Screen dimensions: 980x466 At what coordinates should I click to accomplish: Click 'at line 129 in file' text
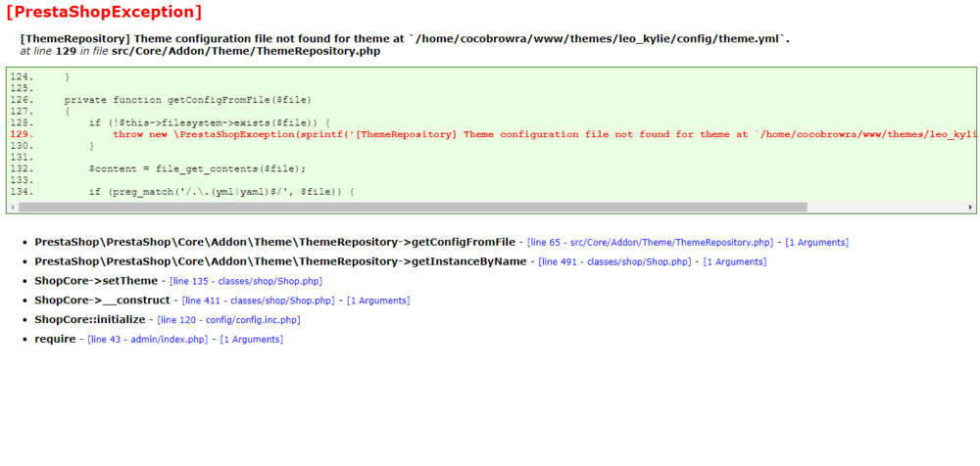(65, 51)
